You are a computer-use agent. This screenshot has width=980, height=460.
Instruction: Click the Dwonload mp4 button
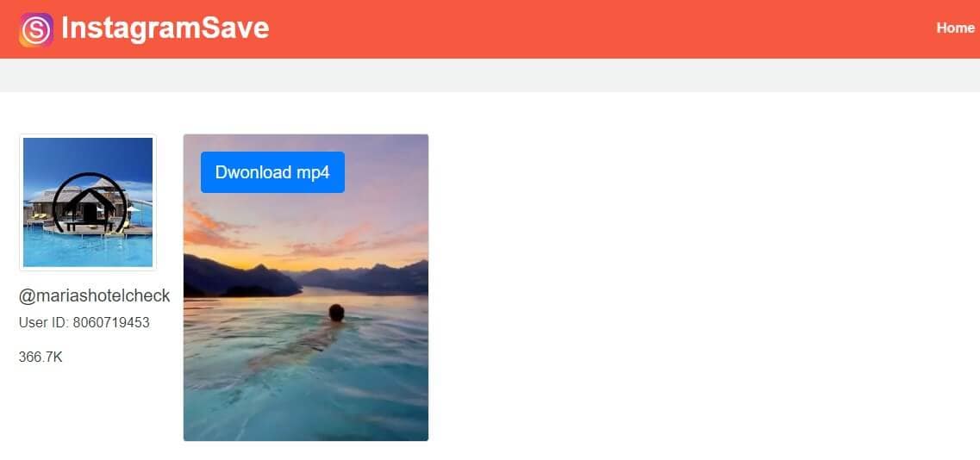272,172
